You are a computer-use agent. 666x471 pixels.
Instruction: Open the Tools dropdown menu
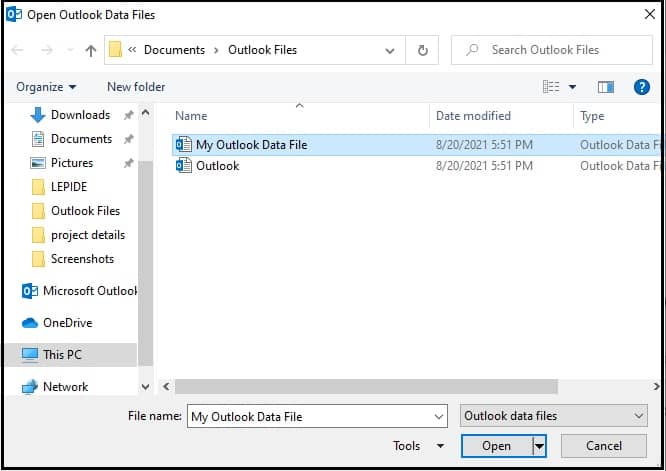[418, 446]
